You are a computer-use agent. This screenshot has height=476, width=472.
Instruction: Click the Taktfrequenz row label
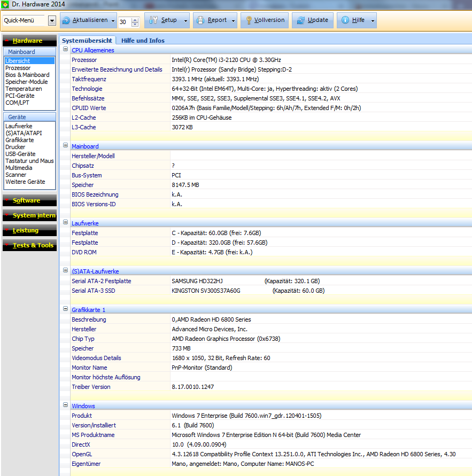89,79
